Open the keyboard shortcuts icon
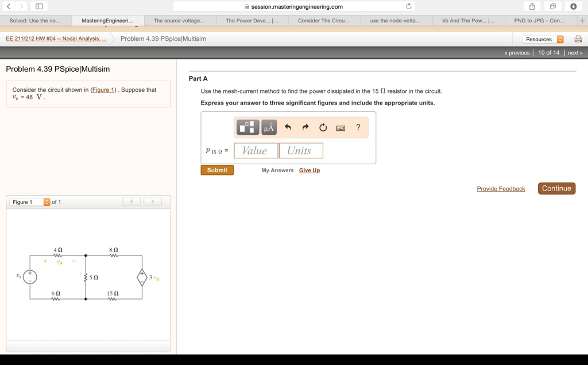 [341, 128]
